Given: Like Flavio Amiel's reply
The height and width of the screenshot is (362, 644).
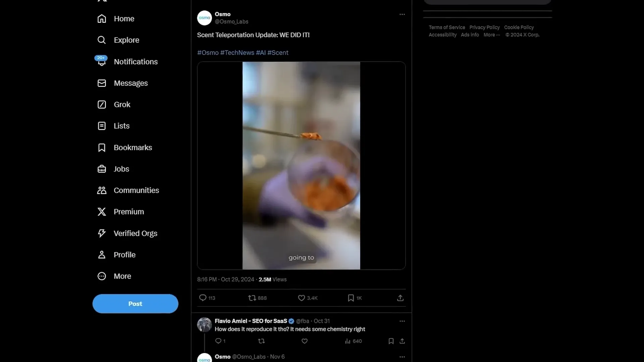Looking at the screenshot, I should 304,341.
